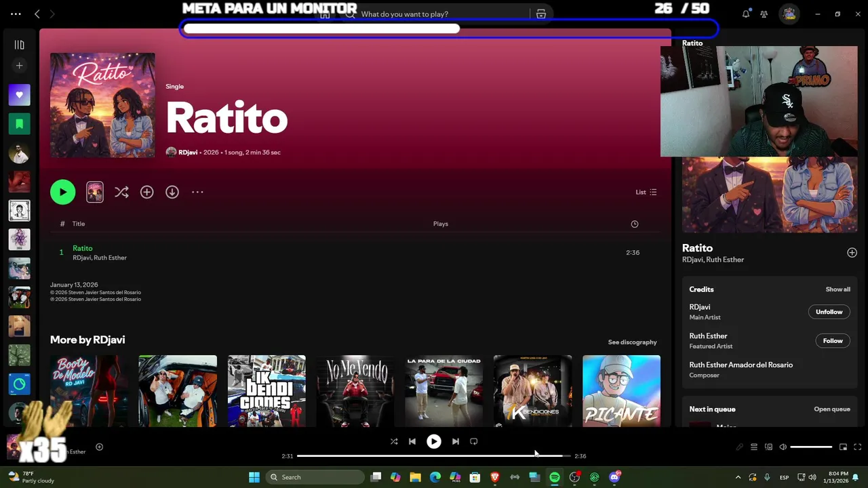Screen dimensions: 868x488
Task: Toggle repeat in the player bar
Action: [474, 441]
